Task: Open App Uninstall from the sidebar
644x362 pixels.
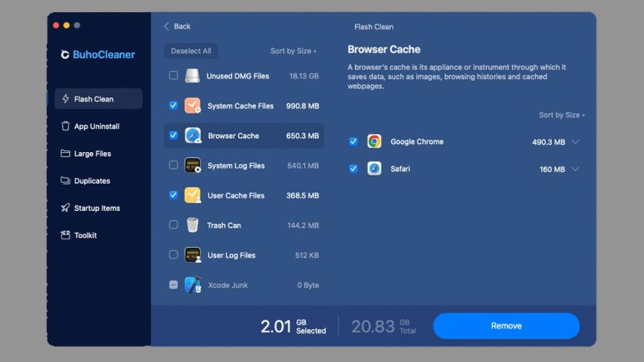Action: click(67, 126)
